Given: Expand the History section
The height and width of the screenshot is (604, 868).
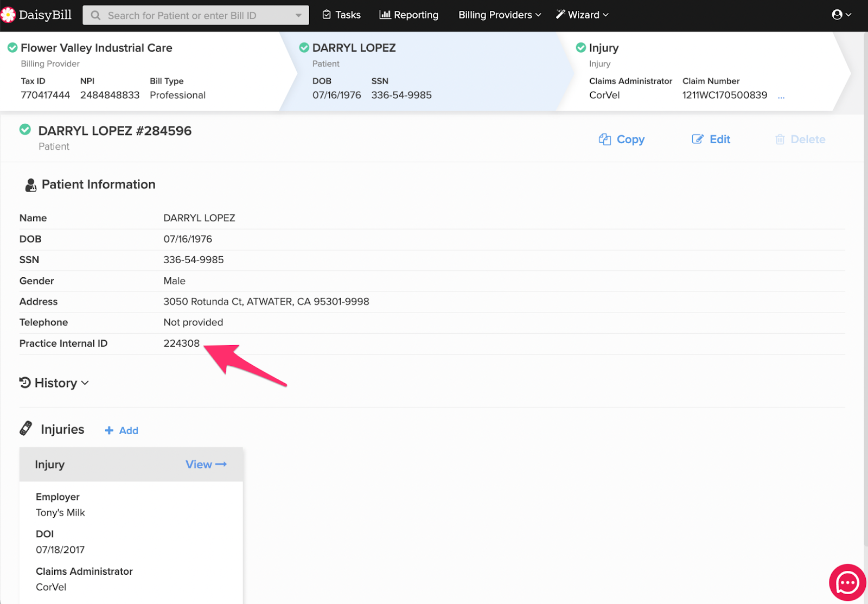Looking at the screenshot, I should click(x=54, y=383).
